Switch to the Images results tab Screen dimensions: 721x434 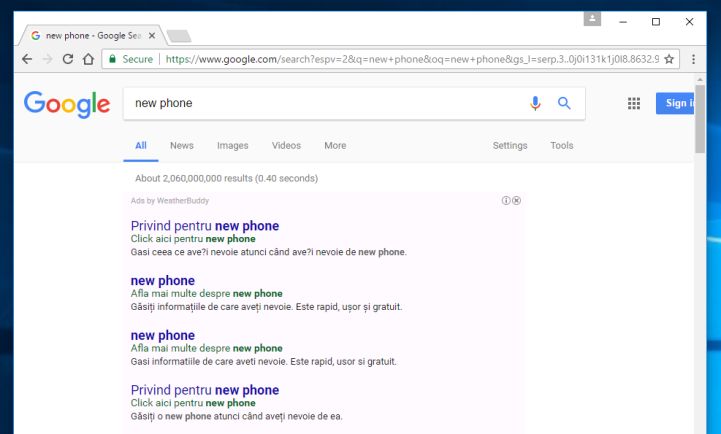(x=232, y=146)
